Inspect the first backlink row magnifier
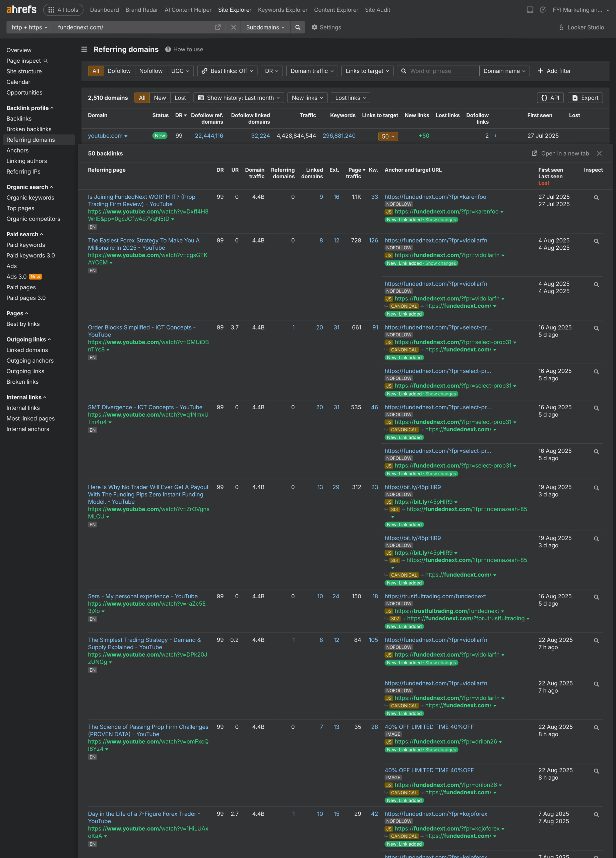Image resolution: width=616 pixels, height=858 pixels. tap(596, 197)
